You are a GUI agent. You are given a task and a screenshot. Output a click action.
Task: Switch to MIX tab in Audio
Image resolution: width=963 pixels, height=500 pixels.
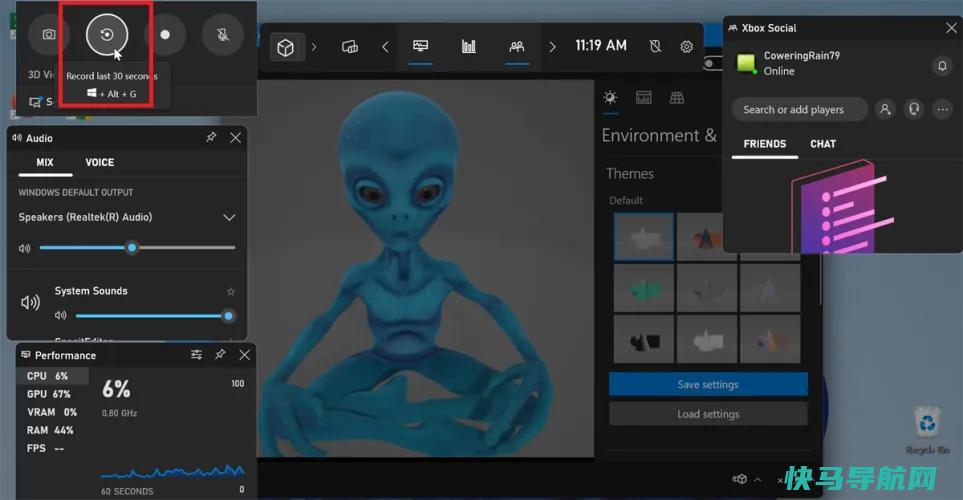45,162
